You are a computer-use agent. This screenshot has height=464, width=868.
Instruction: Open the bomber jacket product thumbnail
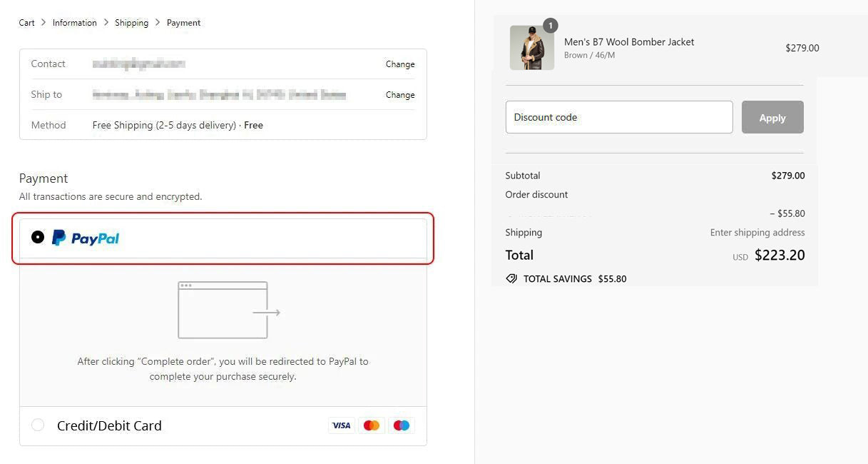pyautogui.click(x=531, y=49)
